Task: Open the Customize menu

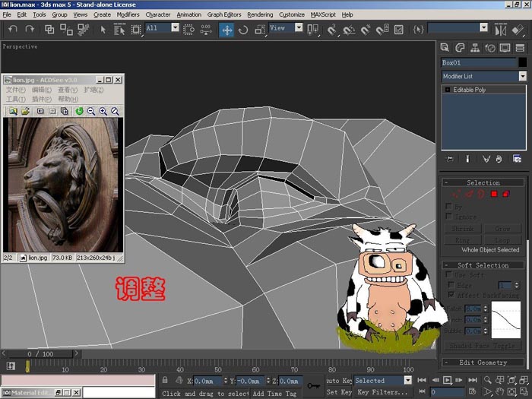Action: click(292, 14)
